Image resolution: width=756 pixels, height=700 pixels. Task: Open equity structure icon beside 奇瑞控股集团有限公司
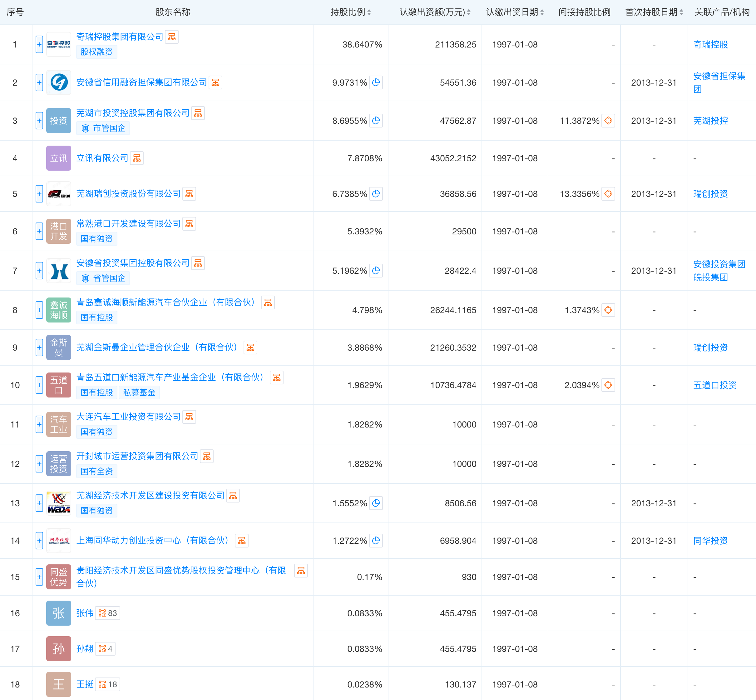pos(171,37)
